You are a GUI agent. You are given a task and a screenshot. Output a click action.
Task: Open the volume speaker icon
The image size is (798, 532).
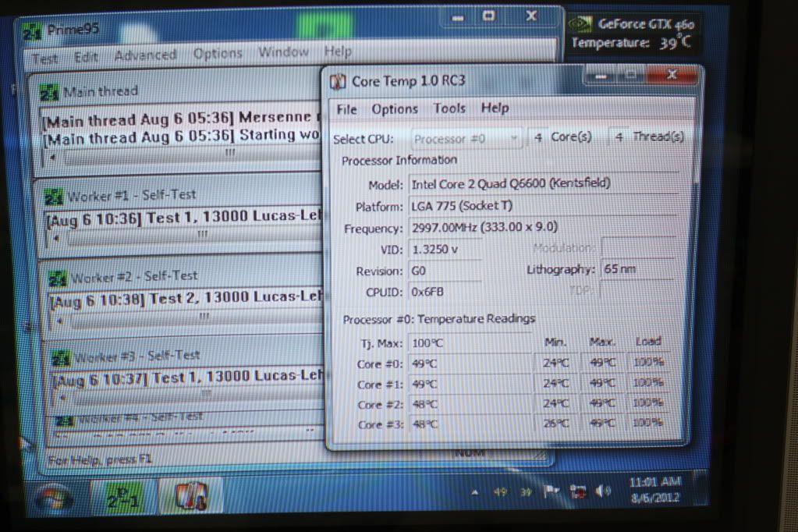(603, 491)
